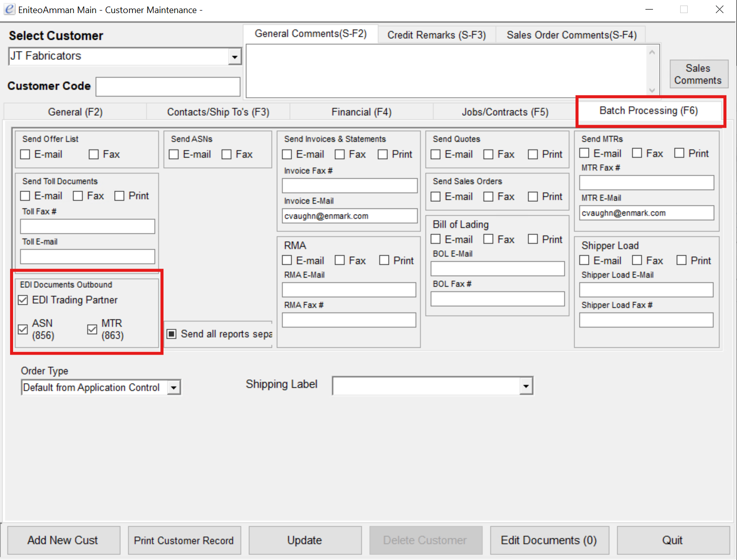
Task: Uncheck the ASN (856) checkbox
Action: [23, 330]
